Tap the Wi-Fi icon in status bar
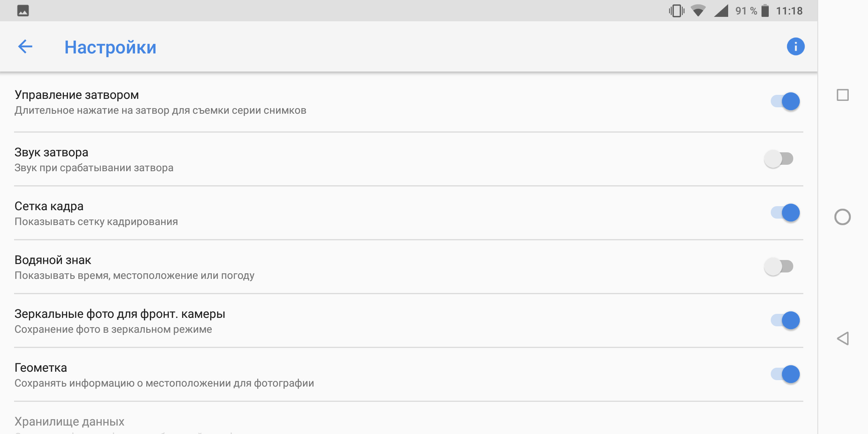The width and height of the screenshot is (868, 434). pos(698,11)
